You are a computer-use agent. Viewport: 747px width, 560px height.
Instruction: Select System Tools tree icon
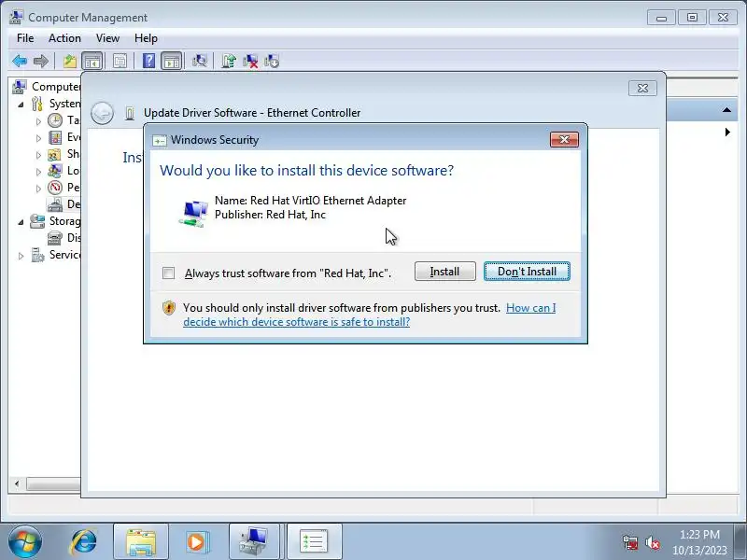point(37,104)
